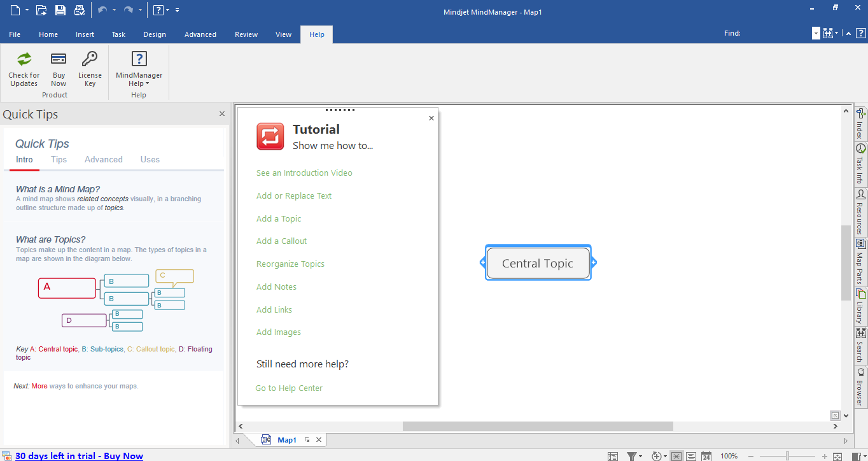Open New map dropdown arrow
This screenshot has height=461, width=868.
click(x=27, y=10)
